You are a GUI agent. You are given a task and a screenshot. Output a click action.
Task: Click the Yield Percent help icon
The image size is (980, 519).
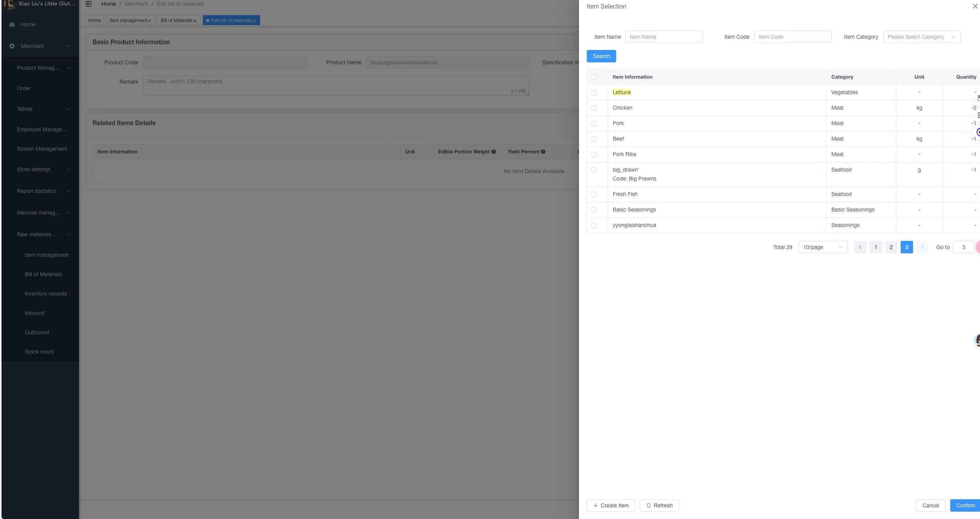(x=543, y=152)
